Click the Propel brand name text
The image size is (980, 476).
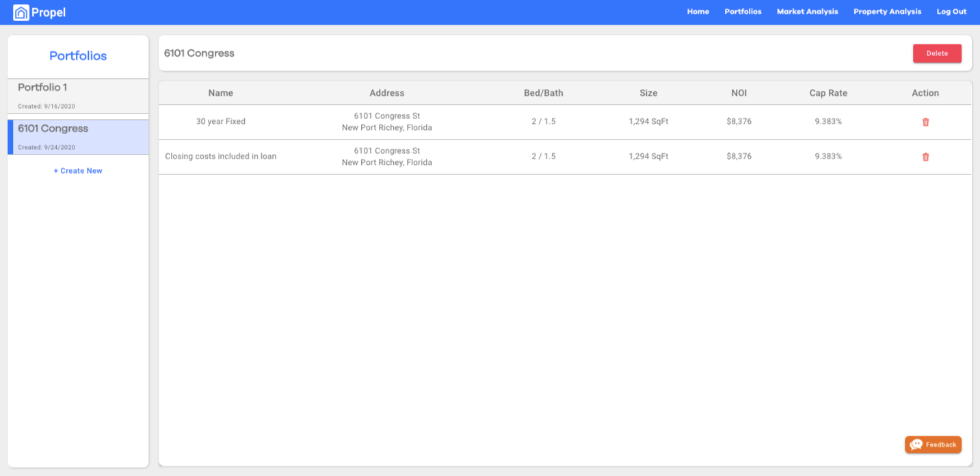pos(49,12)
